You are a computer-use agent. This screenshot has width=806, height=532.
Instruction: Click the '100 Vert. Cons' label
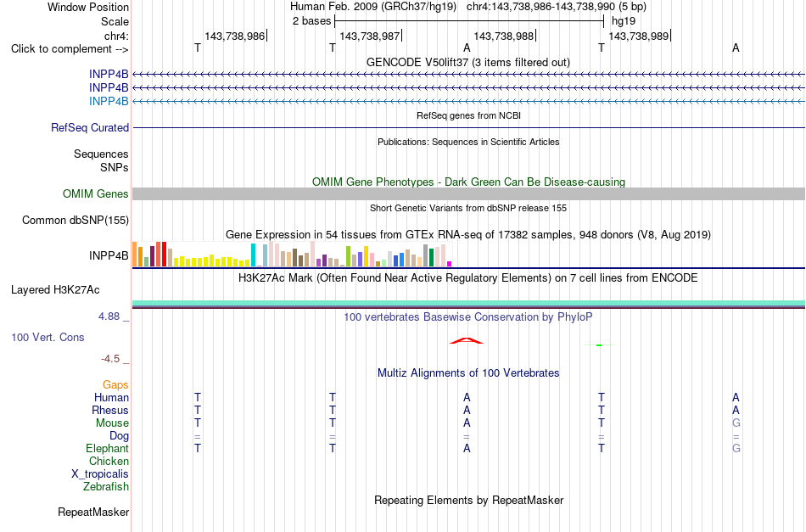(48, 337)
